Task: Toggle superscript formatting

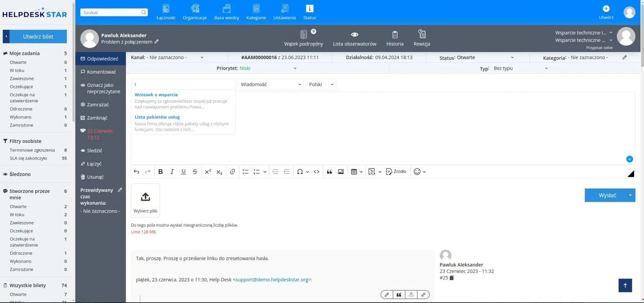Action: [x=208, y=172]
